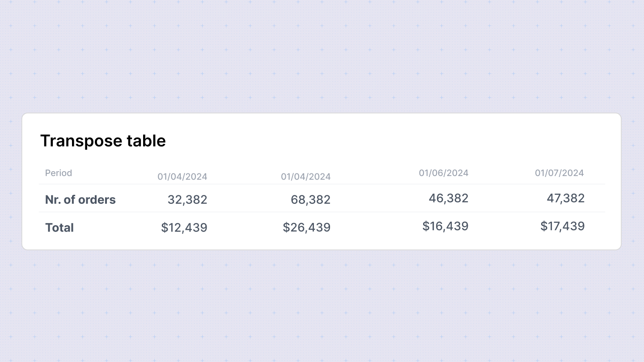Click the 46,382 orders value
Screen dimensions: 644x362
(449, 198)
